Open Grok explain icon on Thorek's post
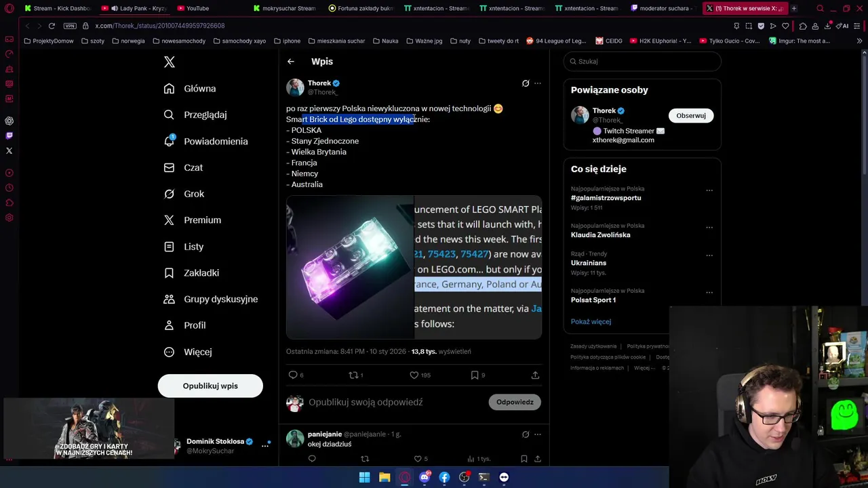The height and width of the screenshot is (488, 868). [526, 83]
